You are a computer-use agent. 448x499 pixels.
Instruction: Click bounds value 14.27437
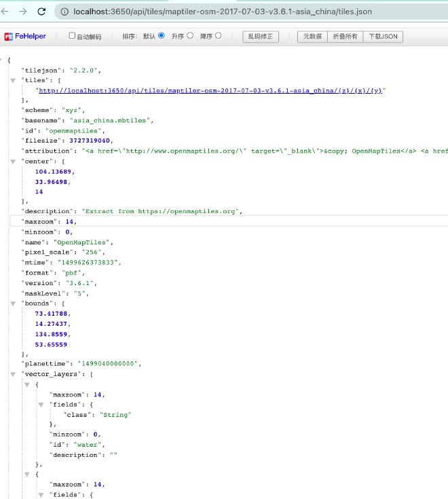[x=51, y=324]
